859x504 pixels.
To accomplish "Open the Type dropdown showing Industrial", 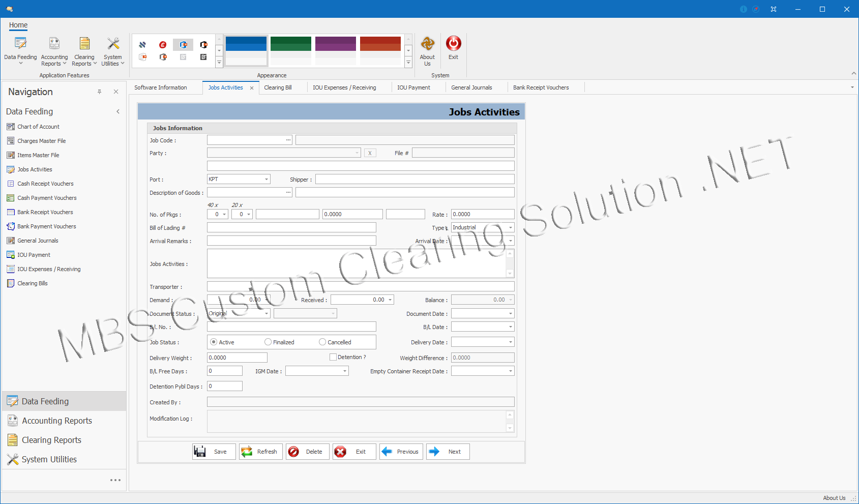I will pos(511,227).
